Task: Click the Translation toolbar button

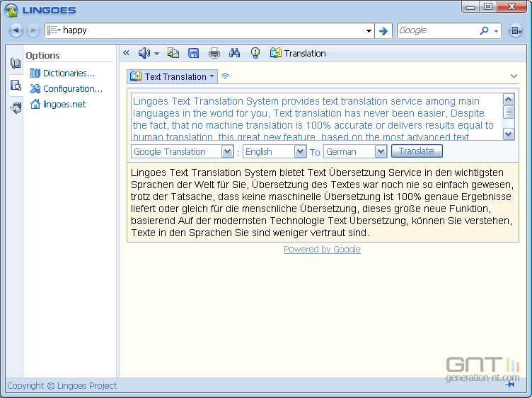Action: pyautogui.click(x=298, y=53)
